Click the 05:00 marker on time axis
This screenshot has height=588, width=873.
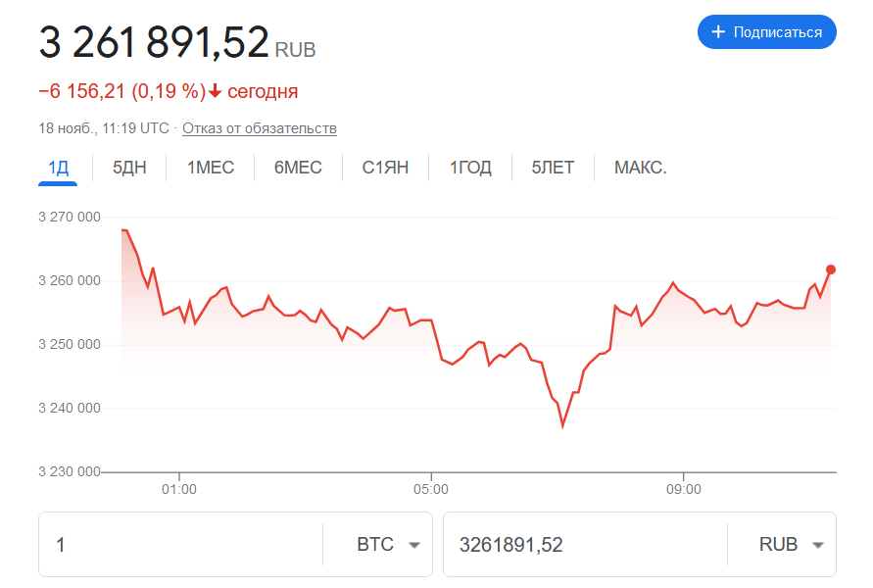click(431, 489)
